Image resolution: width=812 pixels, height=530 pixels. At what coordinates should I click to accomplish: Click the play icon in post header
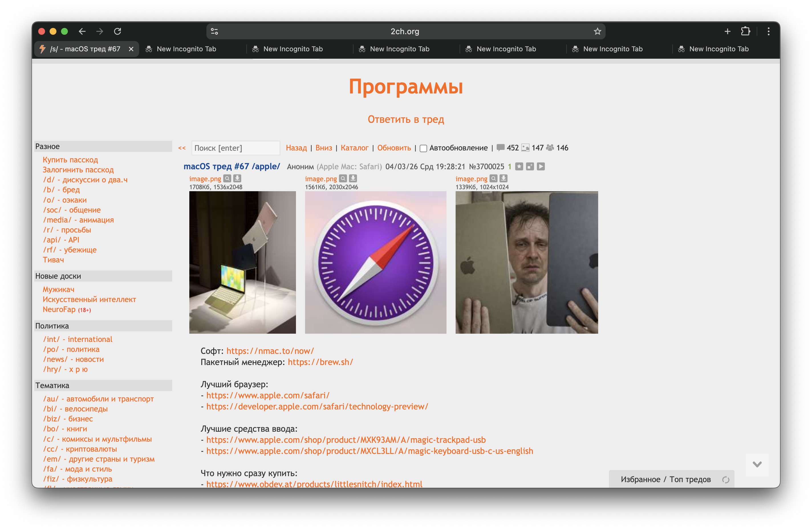click(541, 166)
